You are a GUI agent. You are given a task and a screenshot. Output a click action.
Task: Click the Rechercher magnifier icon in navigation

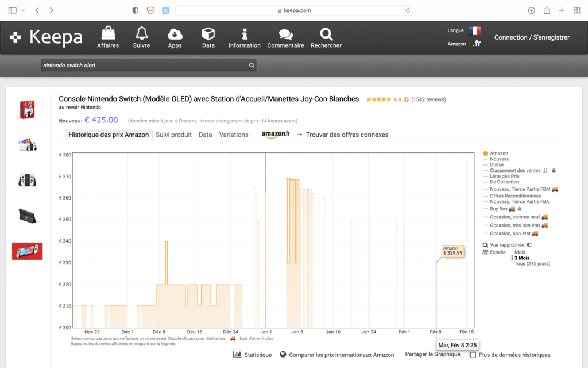(x=326, y=34)
